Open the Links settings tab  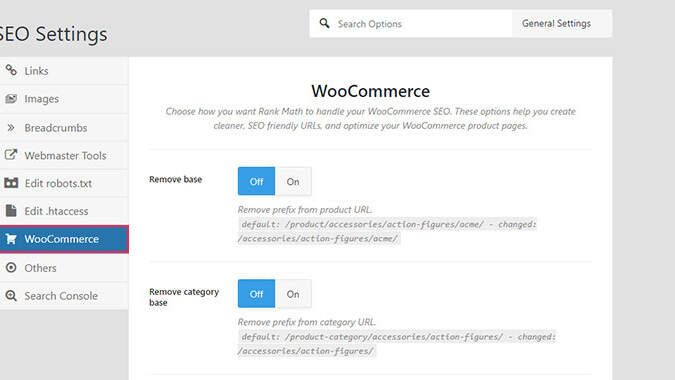click(64, 71)
